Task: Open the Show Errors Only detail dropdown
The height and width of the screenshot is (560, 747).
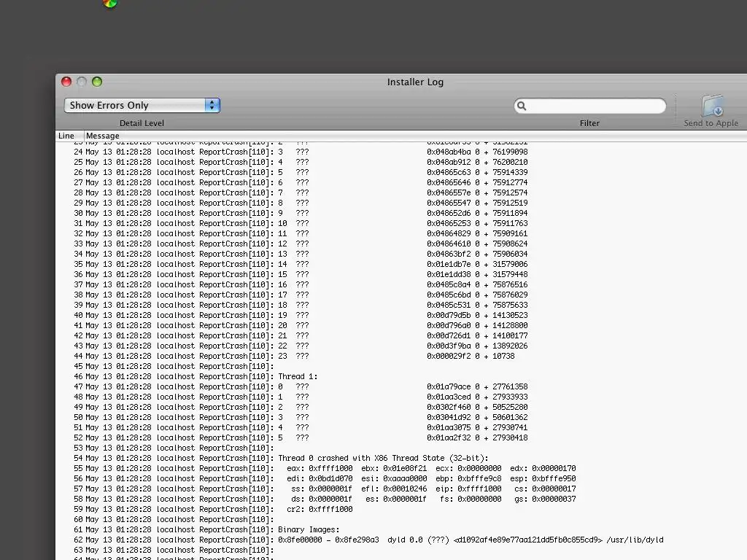Action: (142, 105)
